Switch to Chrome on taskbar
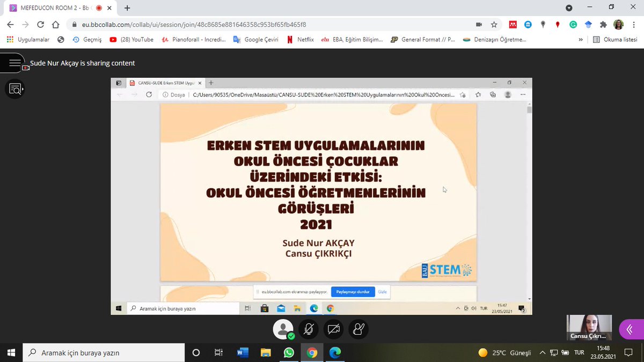The width and height of the screenshot is (644, 362). click(x=312, y=352)
